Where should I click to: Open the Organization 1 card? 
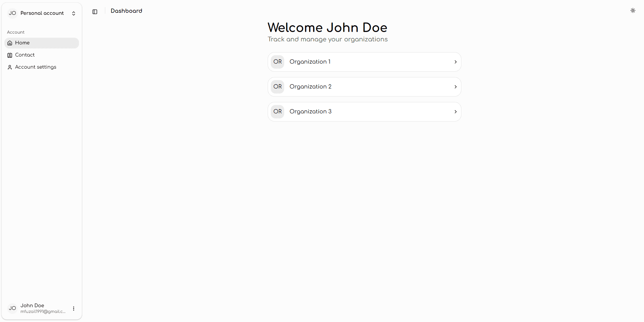364,62
